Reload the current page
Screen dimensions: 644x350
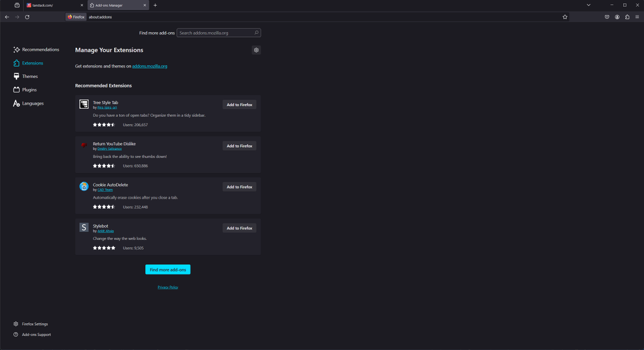(27, 17)
